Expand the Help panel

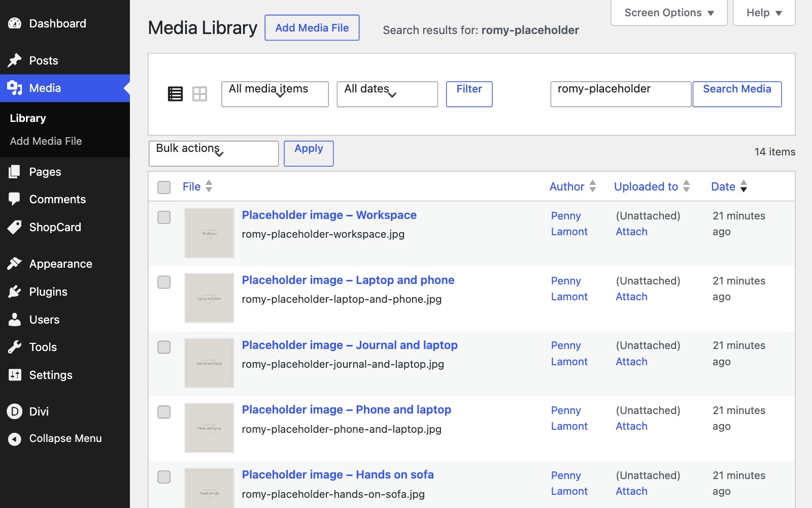(764, 13)
